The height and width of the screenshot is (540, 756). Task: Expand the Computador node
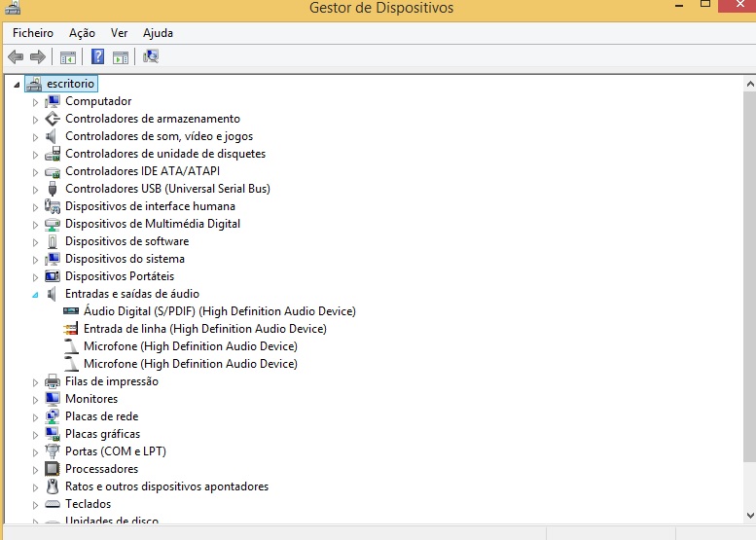pos(35,102)
